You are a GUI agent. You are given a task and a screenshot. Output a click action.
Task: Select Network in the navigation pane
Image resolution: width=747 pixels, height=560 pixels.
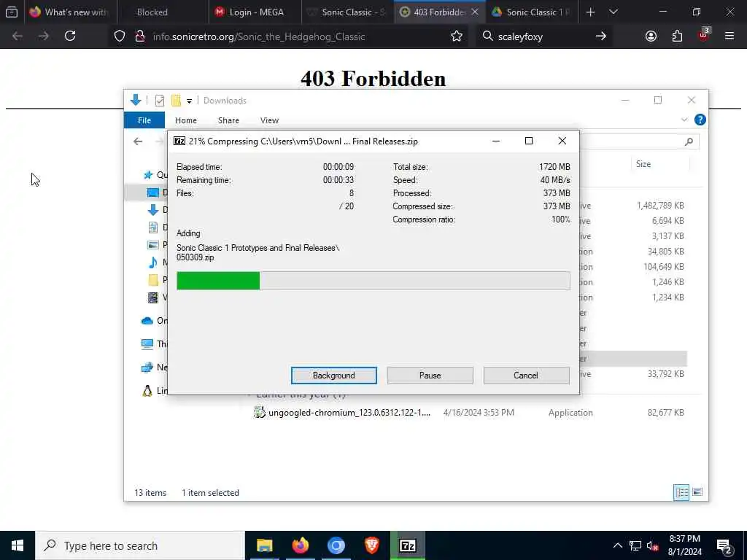tap(155, 367)
